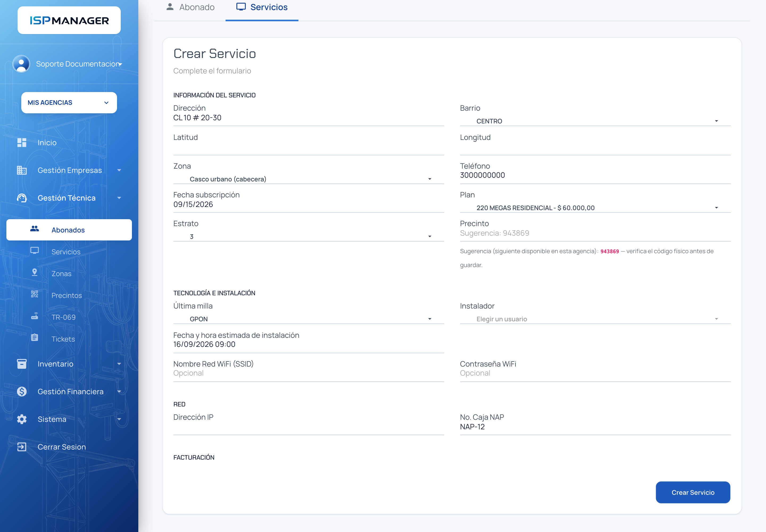Click the Crear Servicio button

pyautogui.click(x=693, y=493)
